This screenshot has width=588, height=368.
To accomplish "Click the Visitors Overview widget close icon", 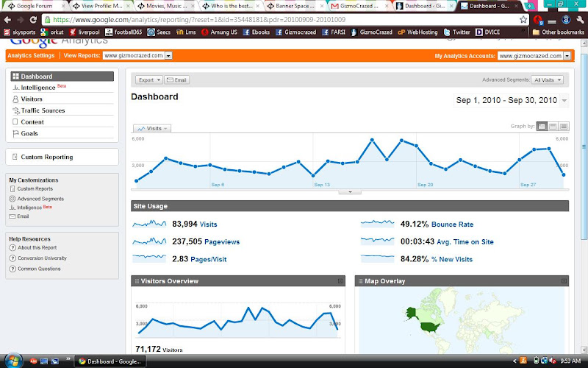I will click(x=340, y=281).
